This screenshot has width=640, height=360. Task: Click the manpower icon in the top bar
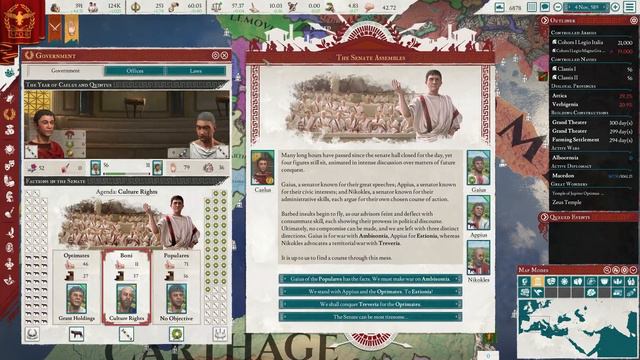click(93, 7)
